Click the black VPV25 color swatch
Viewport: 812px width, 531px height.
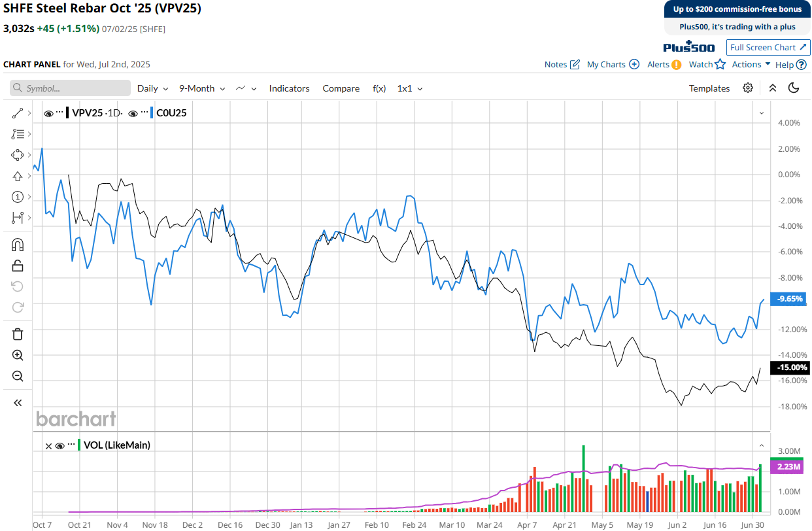pos(67,112)
